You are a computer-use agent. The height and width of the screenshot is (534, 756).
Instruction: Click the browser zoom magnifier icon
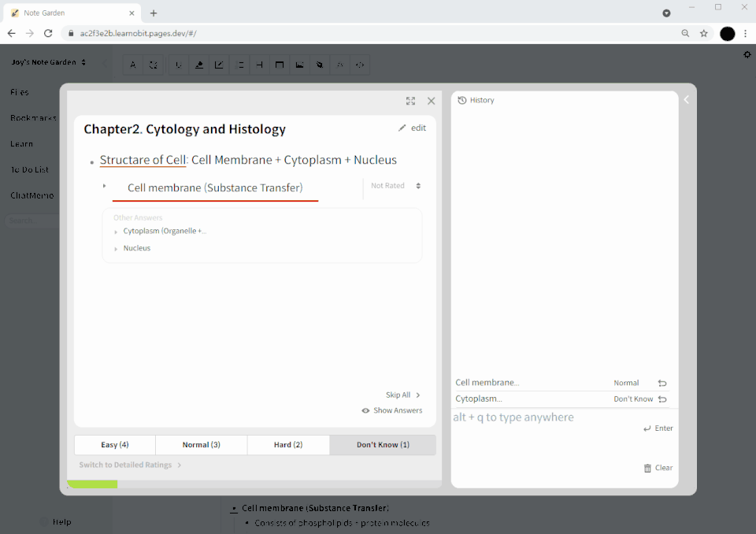click(685, 33)
